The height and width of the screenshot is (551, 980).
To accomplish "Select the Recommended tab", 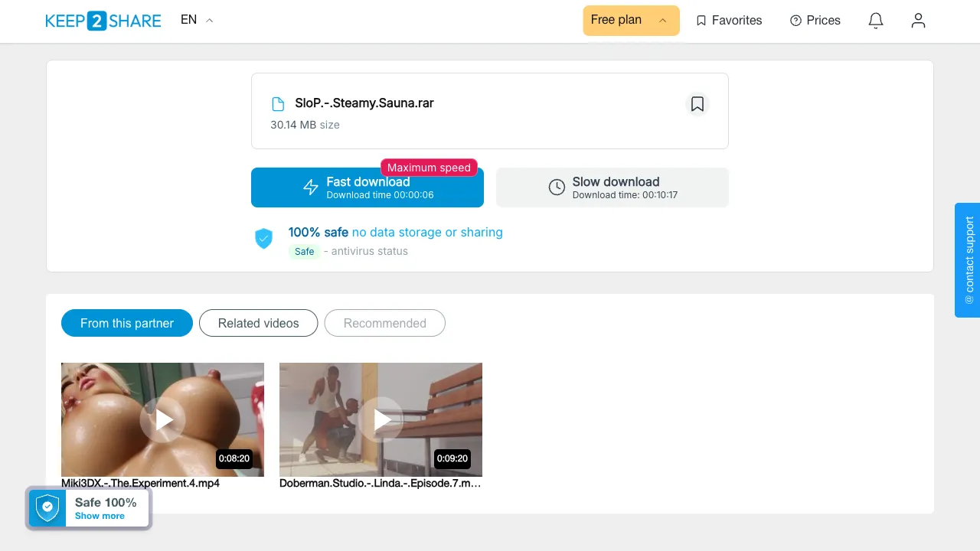I will point(385,323).
